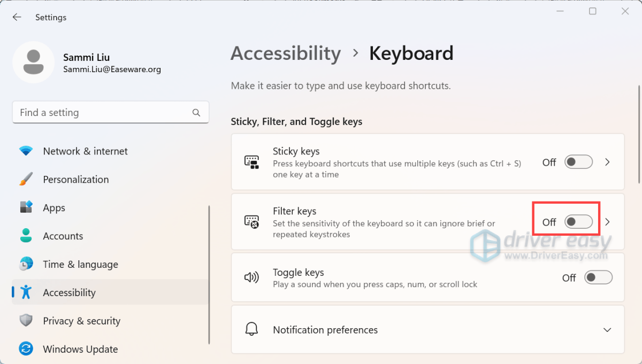Click the user profile avatar picture

click(x=34, y=63)
